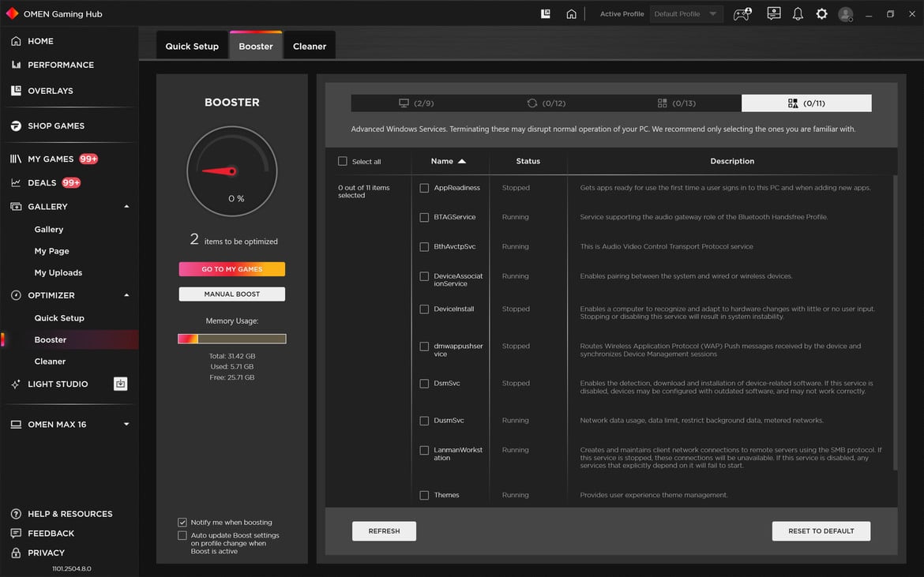924x577 pixels.
Task: Open Cleaner sidebar sub-item
Action: (x=50, y=362)
